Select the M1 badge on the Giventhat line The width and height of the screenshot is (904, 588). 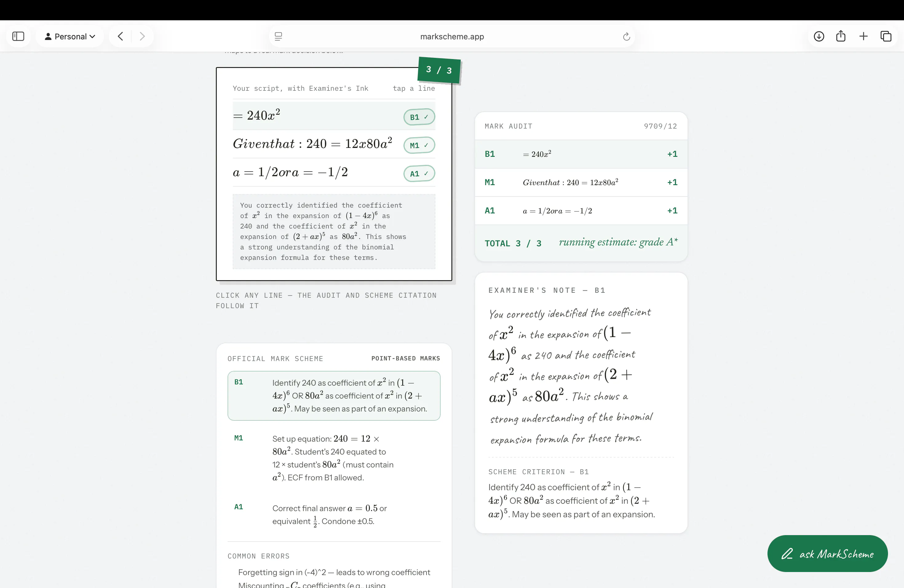[x=419, y=145]
